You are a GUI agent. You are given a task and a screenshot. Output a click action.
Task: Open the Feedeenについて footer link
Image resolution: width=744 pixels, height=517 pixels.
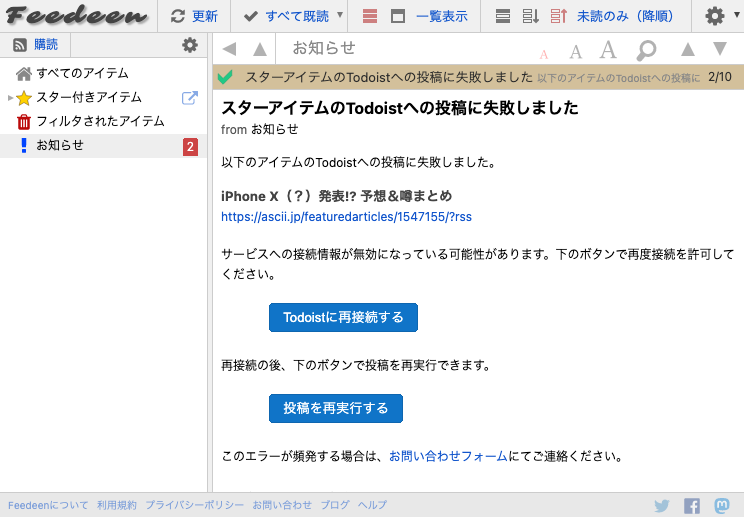48,505
